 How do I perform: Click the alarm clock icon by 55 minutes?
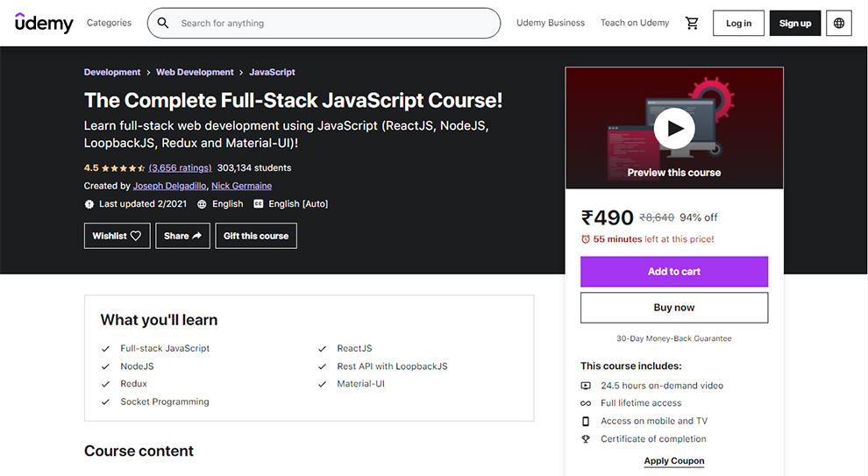pyautogui.click(x=585, y=239)
